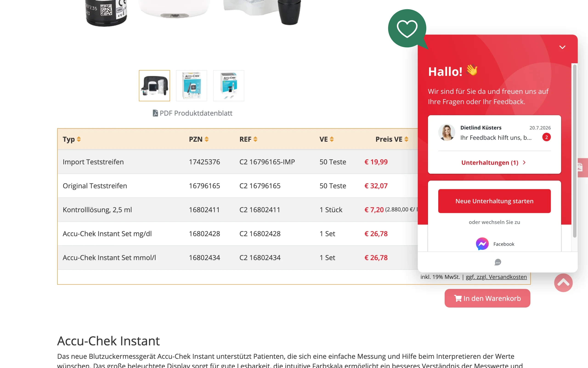Click price € 7,20
Image resolution: width=588 pixels, height=368 pixels.
coord(374,210)
